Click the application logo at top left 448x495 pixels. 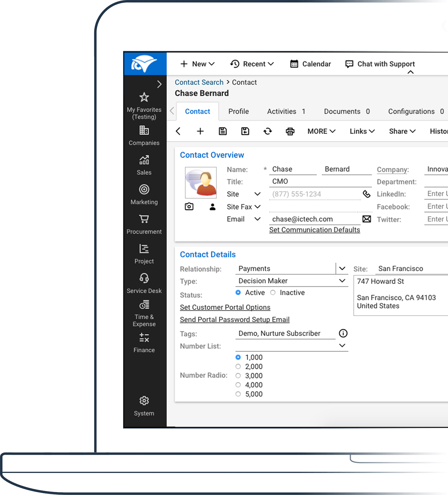tap(145, 64)
